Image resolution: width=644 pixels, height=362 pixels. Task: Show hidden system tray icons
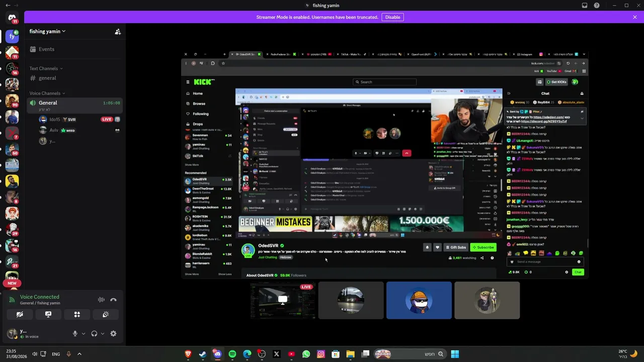click(79, 354)
